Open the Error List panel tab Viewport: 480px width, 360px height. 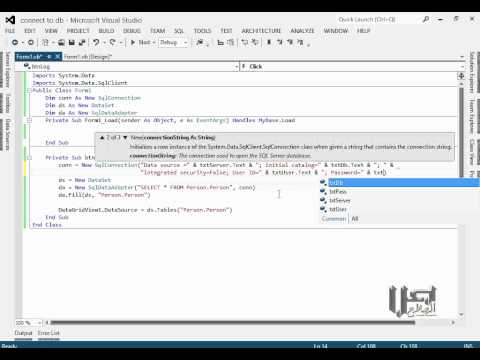click(x=49, y=333)
